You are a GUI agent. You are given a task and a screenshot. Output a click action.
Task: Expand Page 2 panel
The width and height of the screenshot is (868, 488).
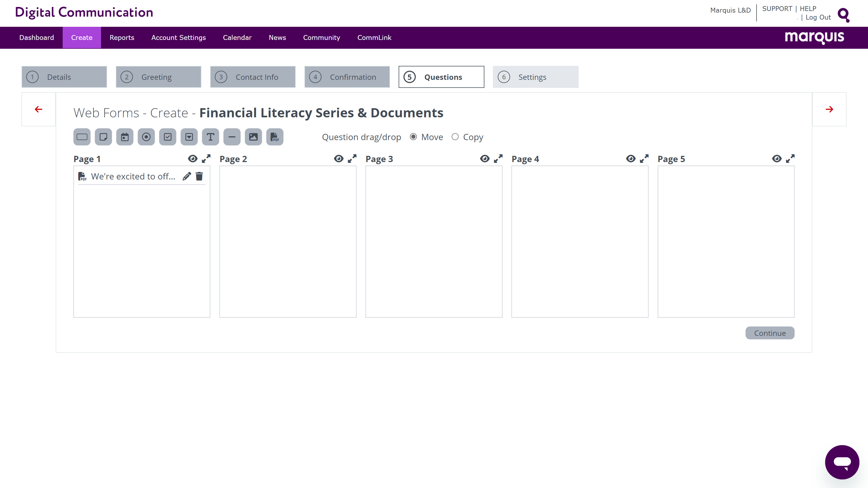(352, 159)
